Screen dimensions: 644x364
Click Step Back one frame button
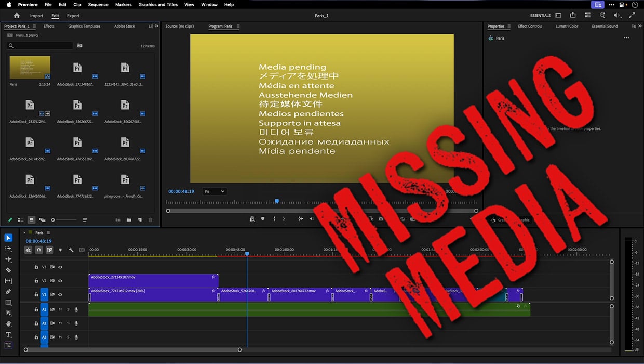tap(312, 219)
